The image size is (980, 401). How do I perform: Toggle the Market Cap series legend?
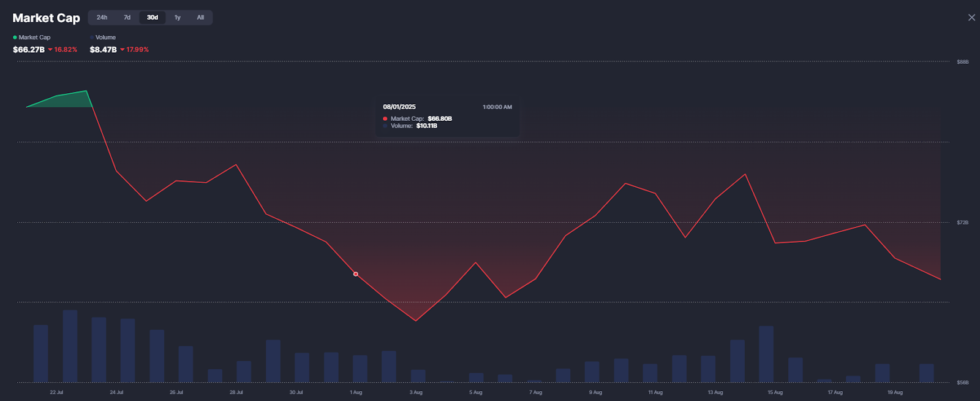34,37
